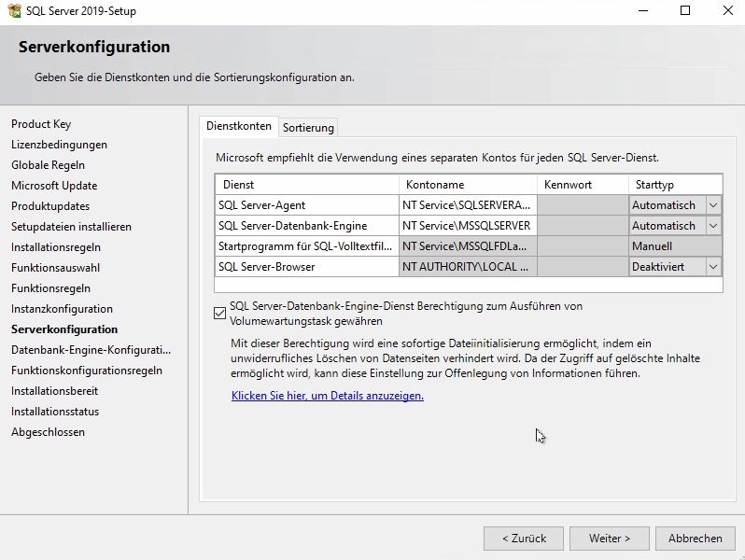
Task: Click the Dienst column header
Action: pos(307,185)
